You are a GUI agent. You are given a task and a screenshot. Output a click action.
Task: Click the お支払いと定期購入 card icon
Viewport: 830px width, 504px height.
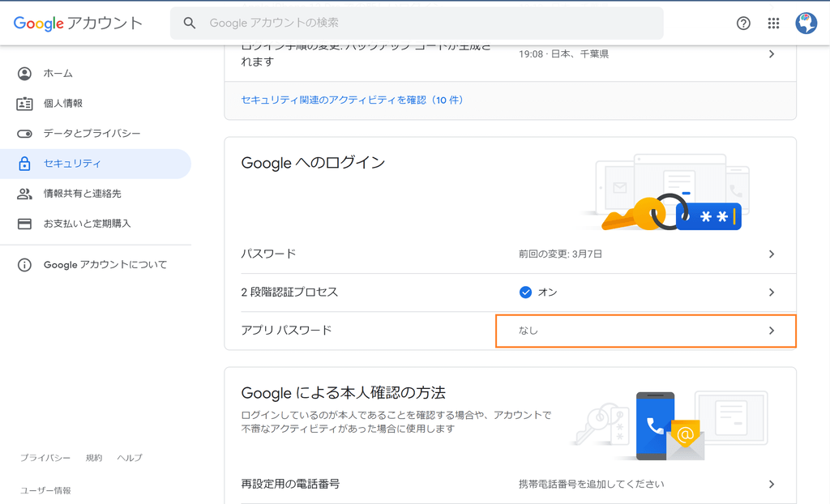click(x=24, y=224)
